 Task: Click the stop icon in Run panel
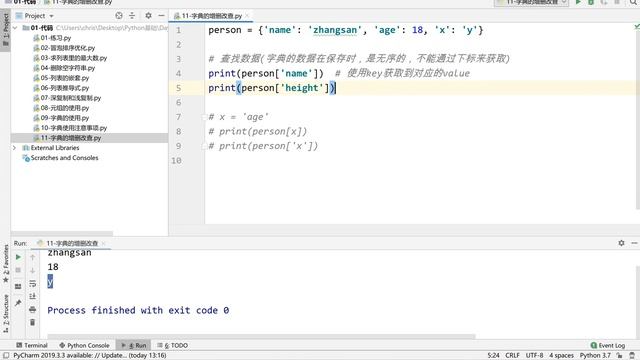tap(18, 270)
